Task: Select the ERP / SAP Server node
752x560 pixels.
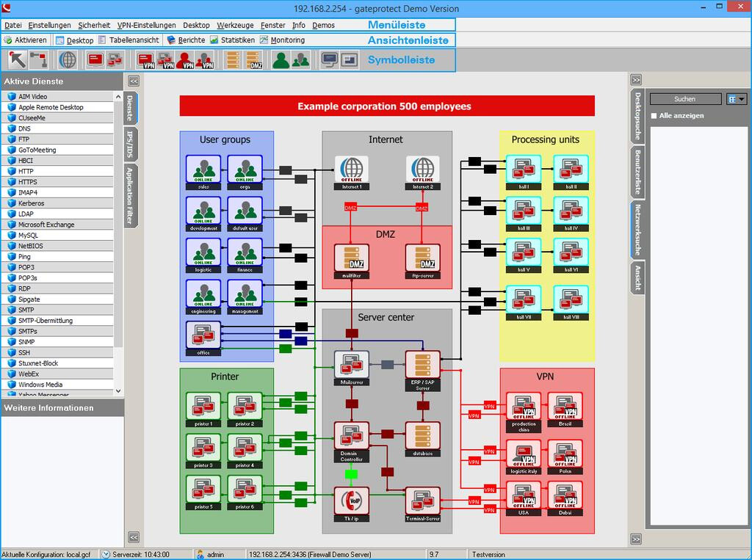Action: click(422, 370)
